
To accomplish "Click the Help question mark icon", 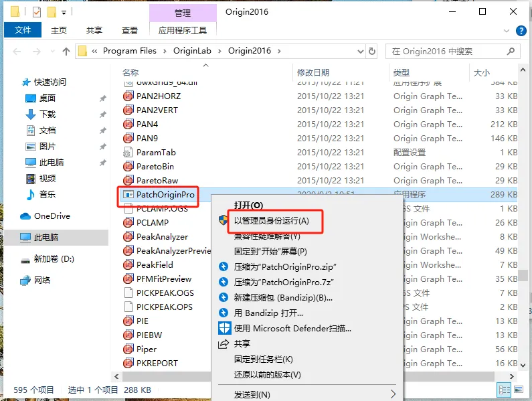I will tap(521, 31).
